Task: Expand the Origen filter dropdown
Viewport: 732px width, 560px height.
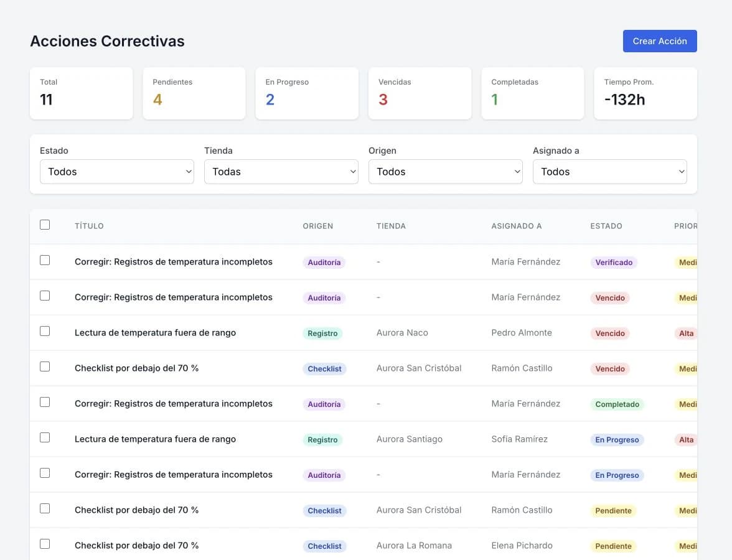Action: 446,172
